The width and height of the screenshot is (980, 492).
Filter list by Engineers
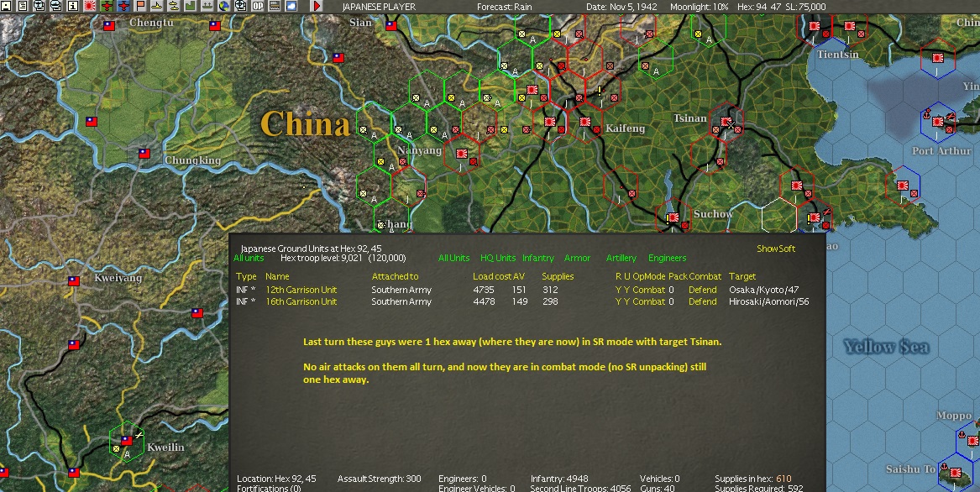click(667, 258)
